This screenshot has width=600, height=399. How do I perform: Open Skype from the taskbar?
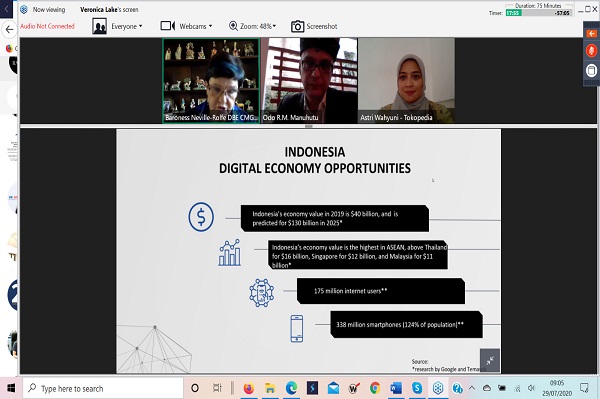click(x=417, y=389)
